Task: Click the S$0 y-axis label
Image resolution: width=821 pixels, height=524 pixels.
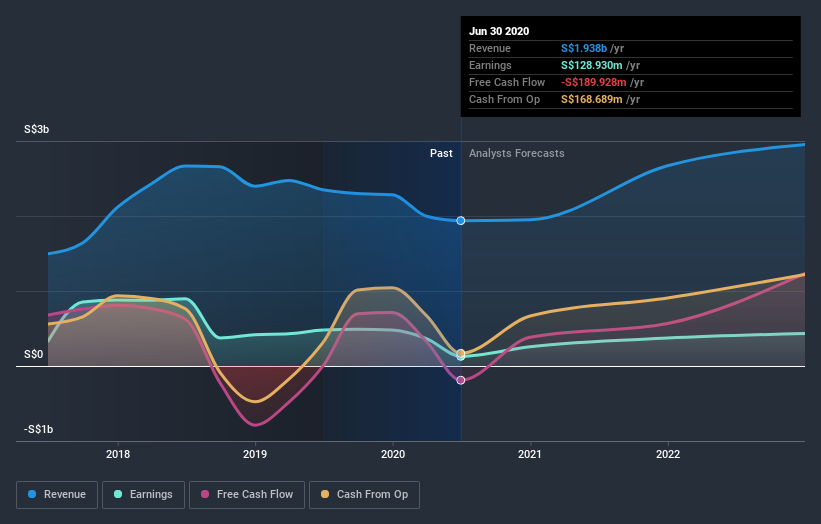Action: (34, 354)
